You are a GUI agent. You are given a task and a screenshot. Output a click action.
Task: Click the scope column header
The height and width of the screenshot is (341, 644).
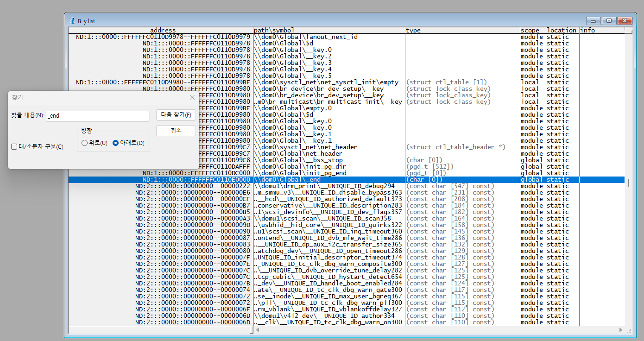click(x=532, y=30)
